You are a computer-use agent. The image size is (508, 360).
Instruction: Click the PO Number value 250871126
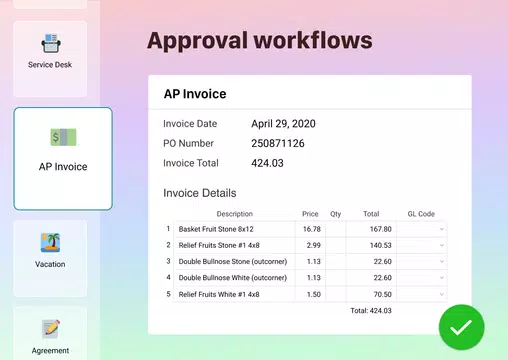(278, 143)
